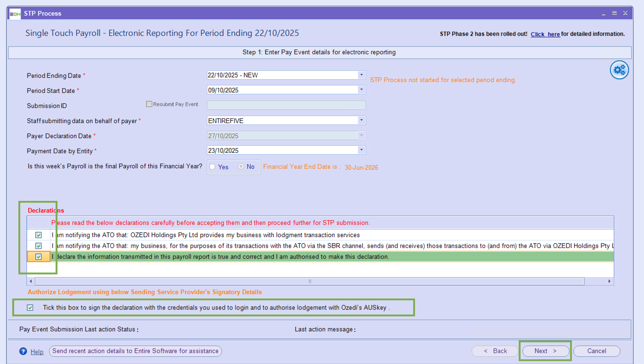The width and height of the screenshot is (644, 364).
Task: Close the STP Process window
Action: click(x=626, y=13)
